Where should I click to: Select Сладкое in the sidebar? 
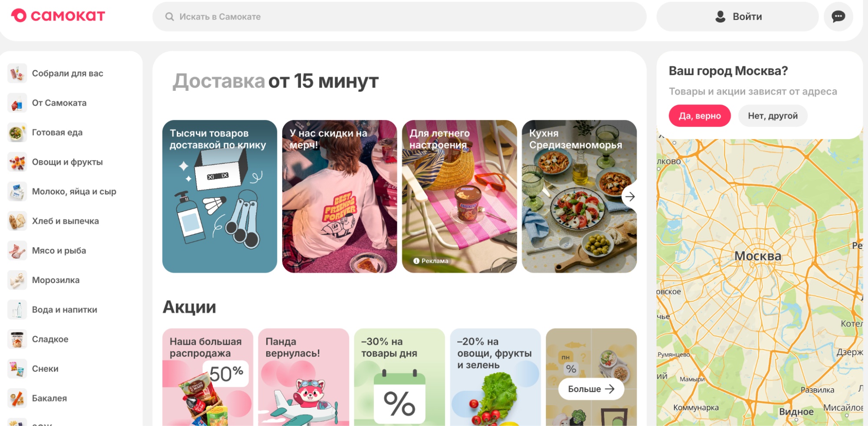50,339
